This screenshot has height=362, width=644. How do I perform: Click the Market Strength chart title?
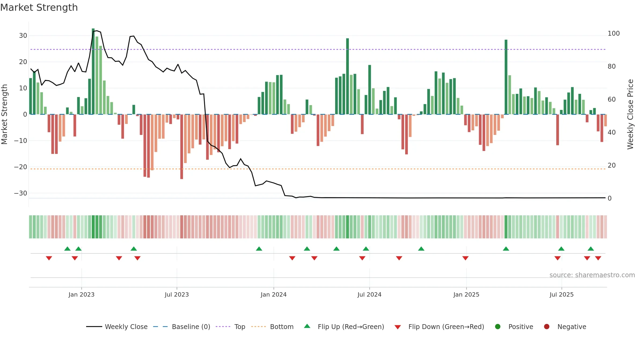(39, 8)
